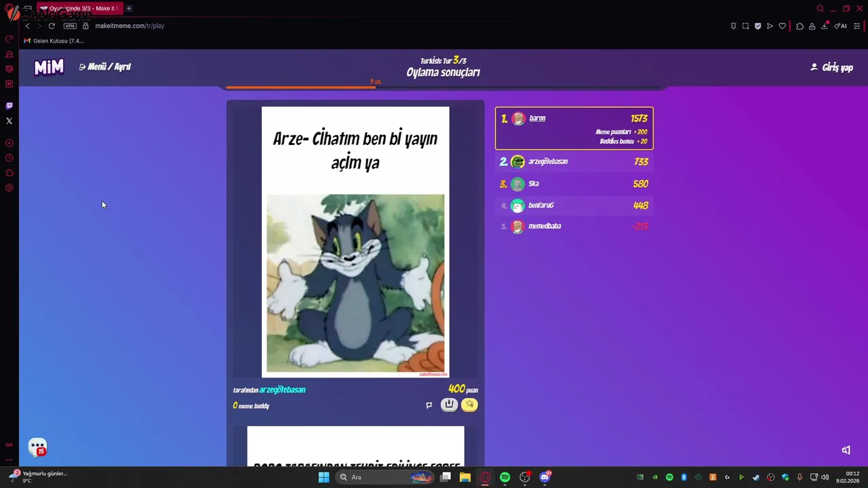Image resolution: width=868 pixels, height=488 pixels.
Task: Click the 0 meme buddy label
Action: coord(251,405)
